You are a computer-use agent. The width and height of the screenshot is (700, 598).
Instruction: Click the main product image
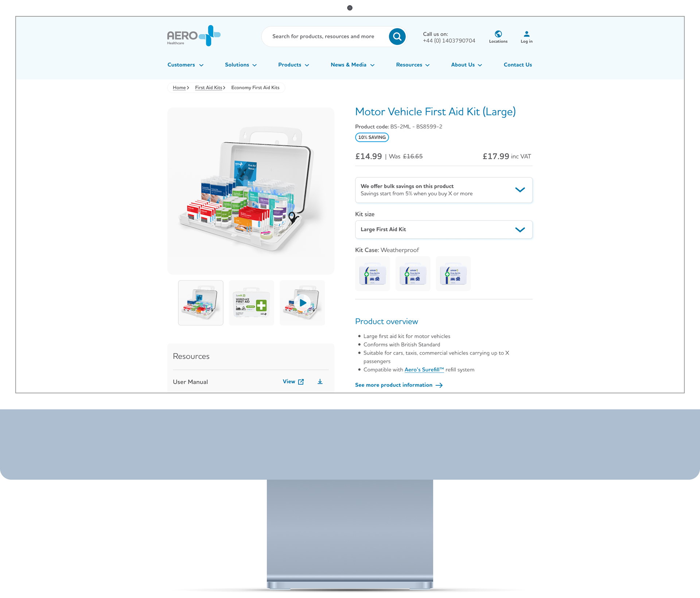(x=251, y=191)
